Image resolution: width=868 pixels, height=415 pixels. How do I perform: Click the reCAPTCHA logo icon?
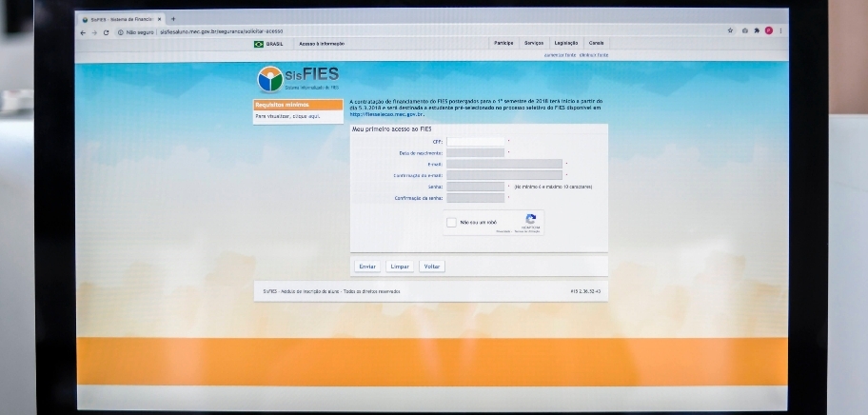[x=530, y=219]
